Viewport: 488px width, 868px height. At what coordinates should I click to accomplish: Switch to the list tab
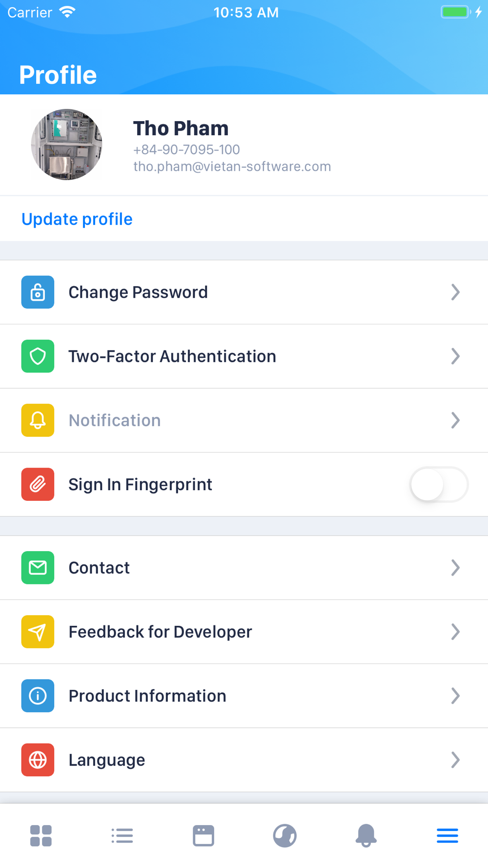[122, 835]
